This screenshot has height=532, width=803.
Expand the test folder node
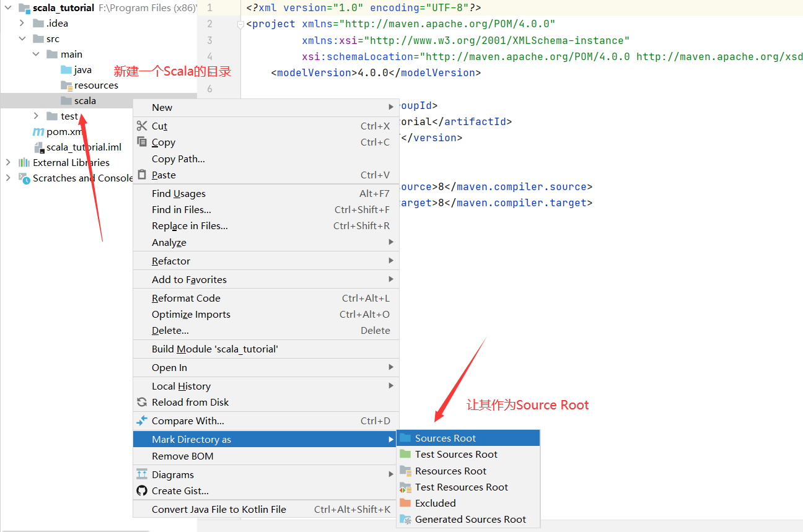point(36,116)
